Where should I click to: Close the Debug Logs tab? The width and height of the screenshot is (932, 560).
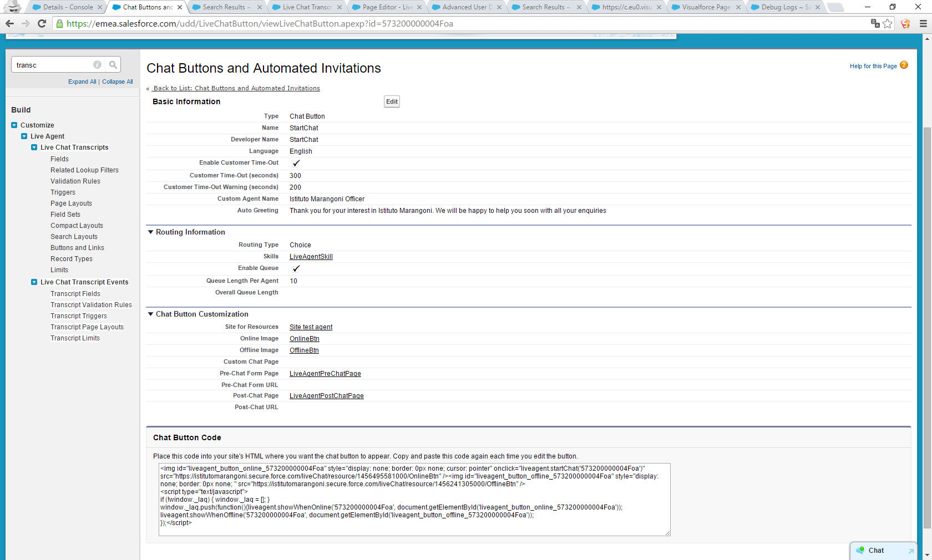point(818,7)
